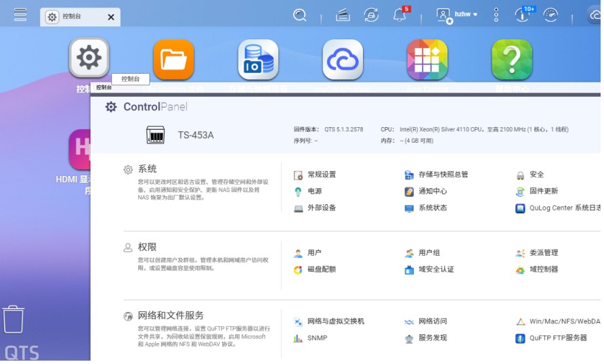Open the three-dot more options menu

click(496, 15)
